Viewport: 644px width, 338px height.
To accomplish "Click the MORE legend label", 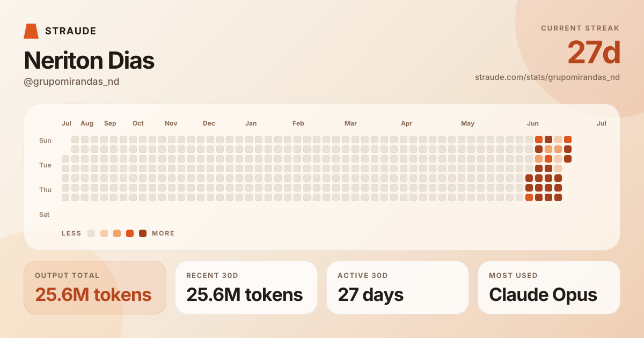I will [x=163, y=233].
